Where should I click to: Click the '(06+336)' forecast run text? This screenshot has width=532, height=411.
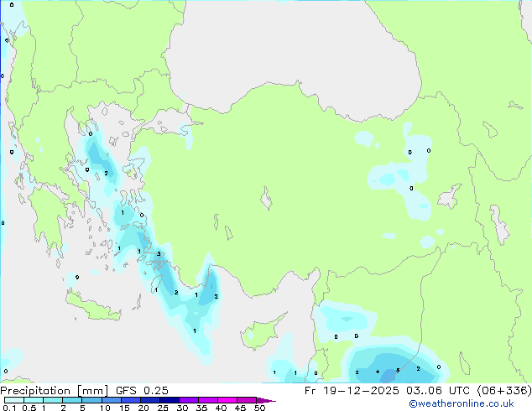(x=504, y=391)
